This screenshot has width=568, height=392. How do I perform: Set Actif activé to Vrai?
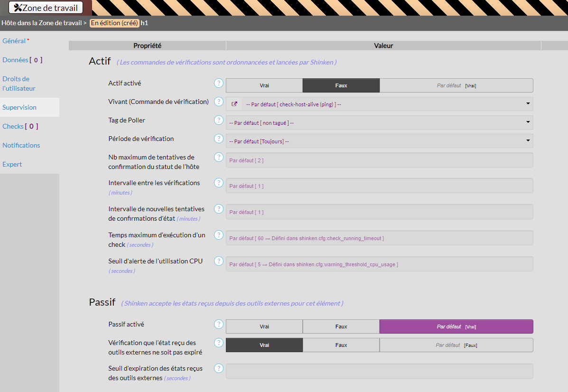point(264,85)
